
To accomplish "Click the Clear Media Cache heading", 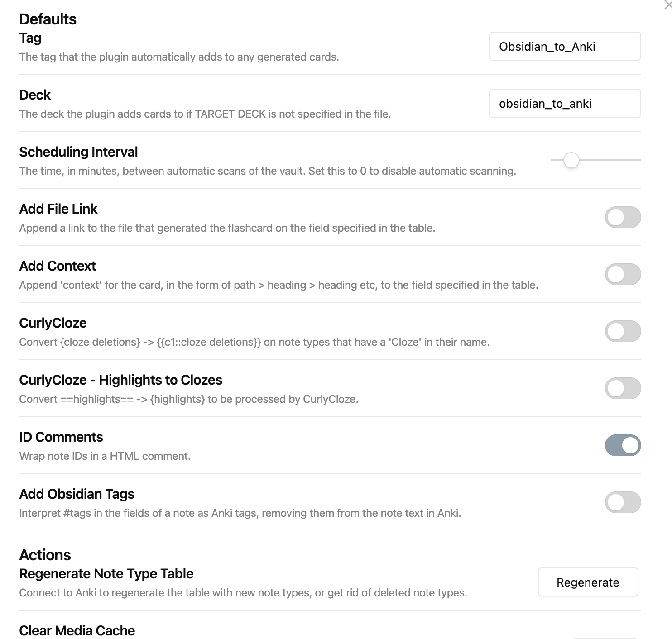I will point(77,630).
